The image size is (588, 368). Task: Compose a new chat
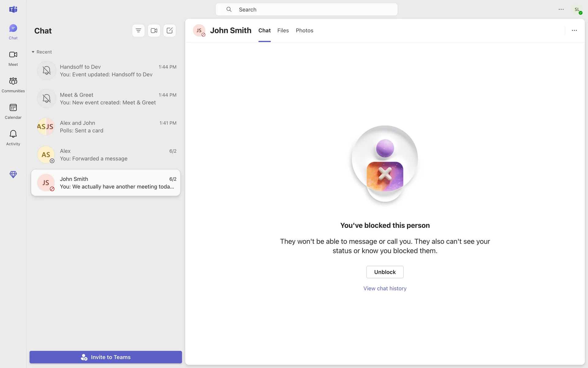point(170,31)
